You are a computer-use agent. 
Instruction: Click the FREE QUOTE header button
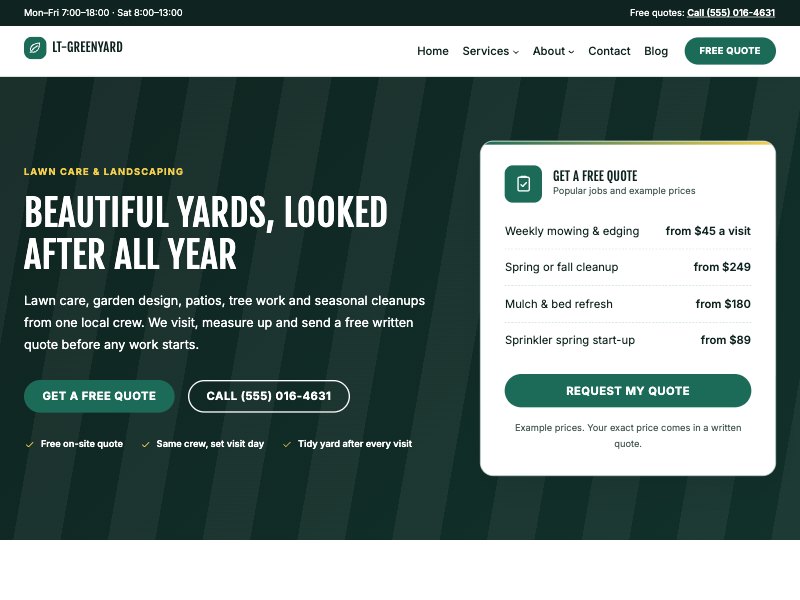(x=730, y=51)
